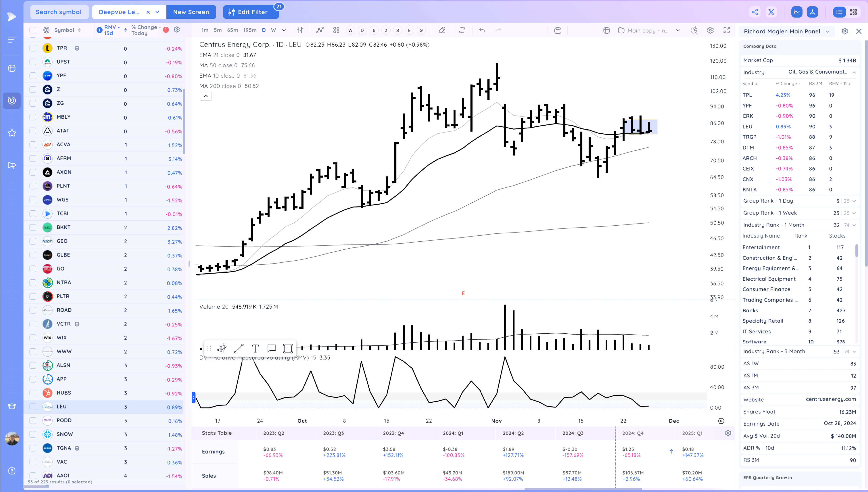This screenshot has height=492, width=868.
Task: Click the New Screen button
Action: click(x=191, y=12)
